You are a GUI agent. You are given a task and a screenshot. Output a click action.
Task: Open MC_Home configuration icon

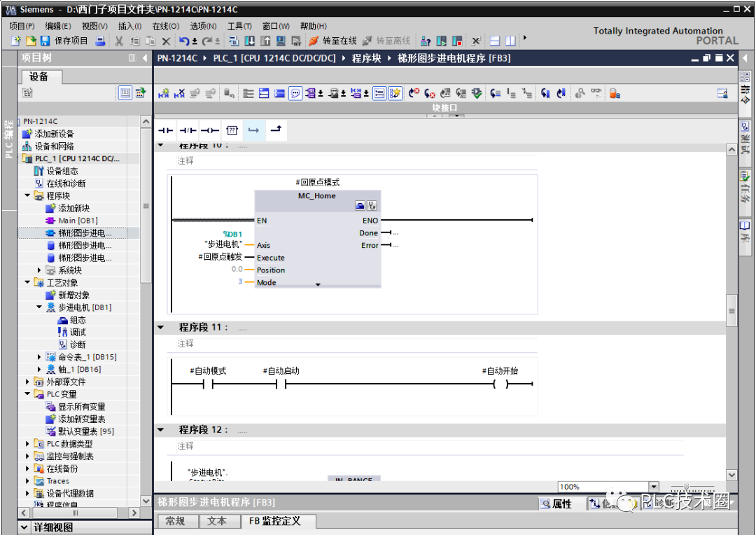click(x=360, y=205)
